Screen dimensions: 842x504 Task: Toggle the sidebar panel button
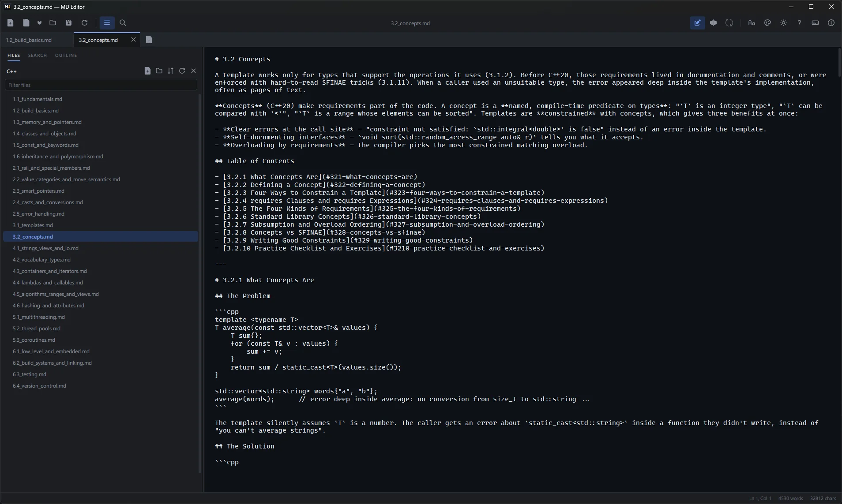pos(107,23)
